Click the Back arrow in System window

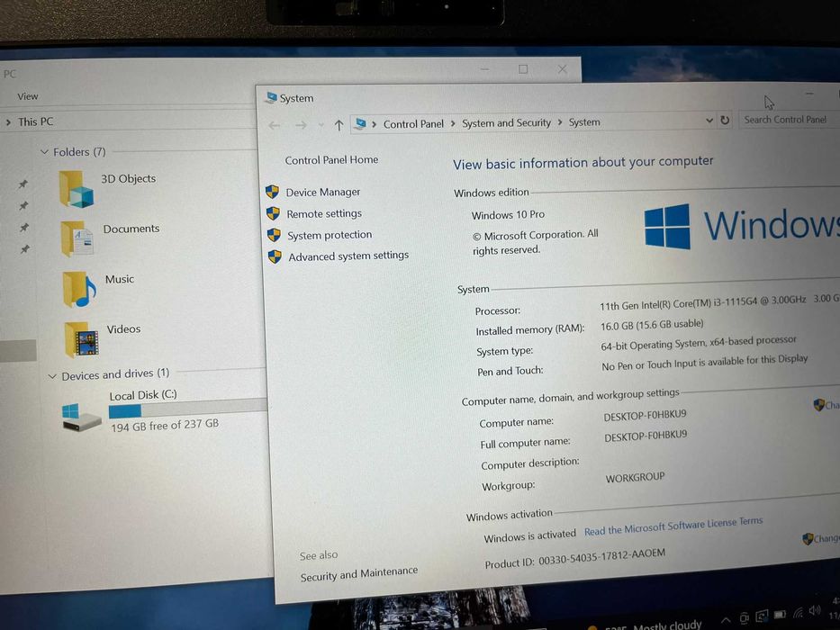coord(275,125)
